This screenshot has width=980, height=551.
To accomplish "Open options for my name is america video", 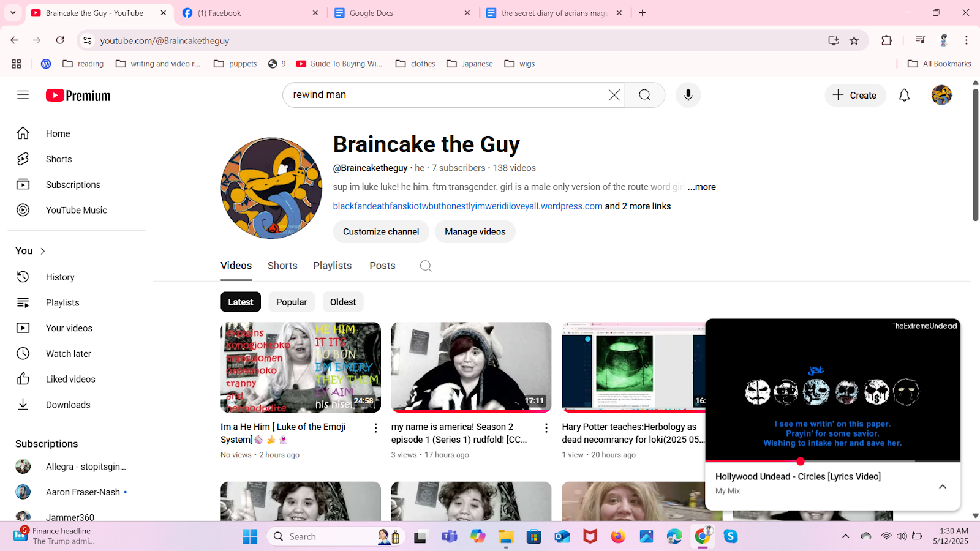I will pyautogui.click(x=546, y=428).
